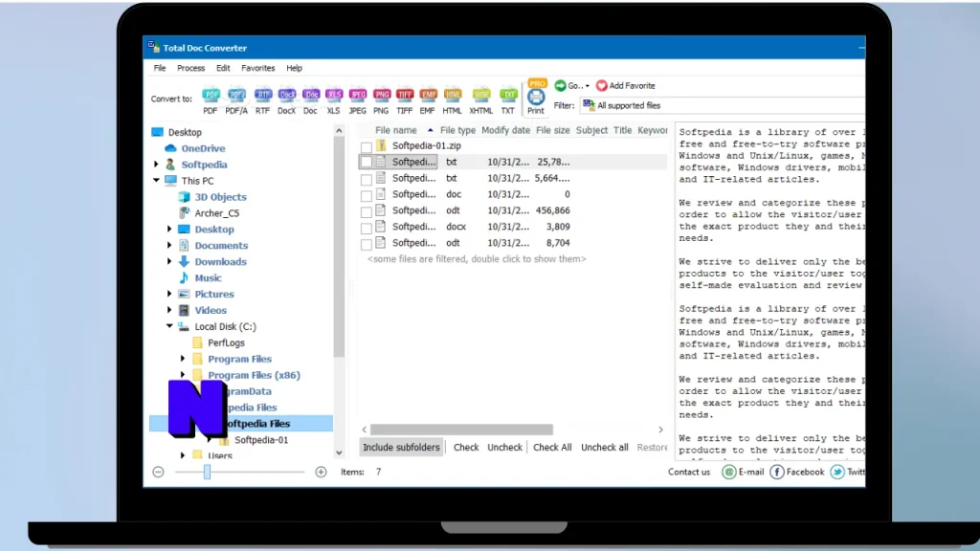
Task: Collapse the Local Disk (C:) node
Action: [x=169, y=326]
